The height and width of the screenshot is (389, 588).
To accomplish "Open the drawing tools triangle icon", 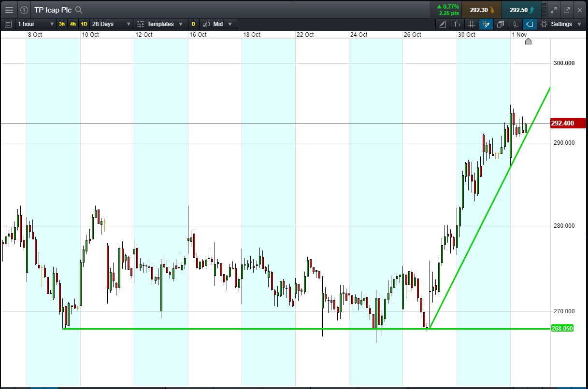I will [x=444, y=24].
